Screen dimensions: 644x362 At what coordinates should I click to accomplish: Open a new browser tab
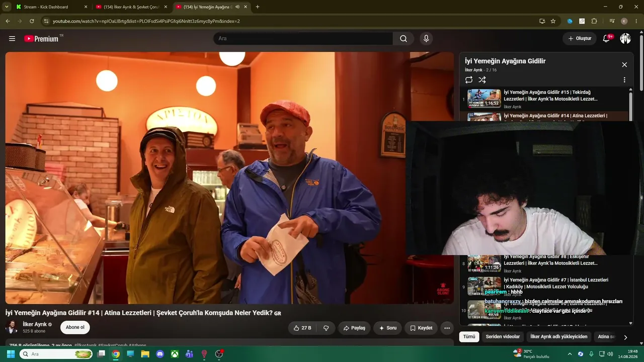[x=258, y=7]
